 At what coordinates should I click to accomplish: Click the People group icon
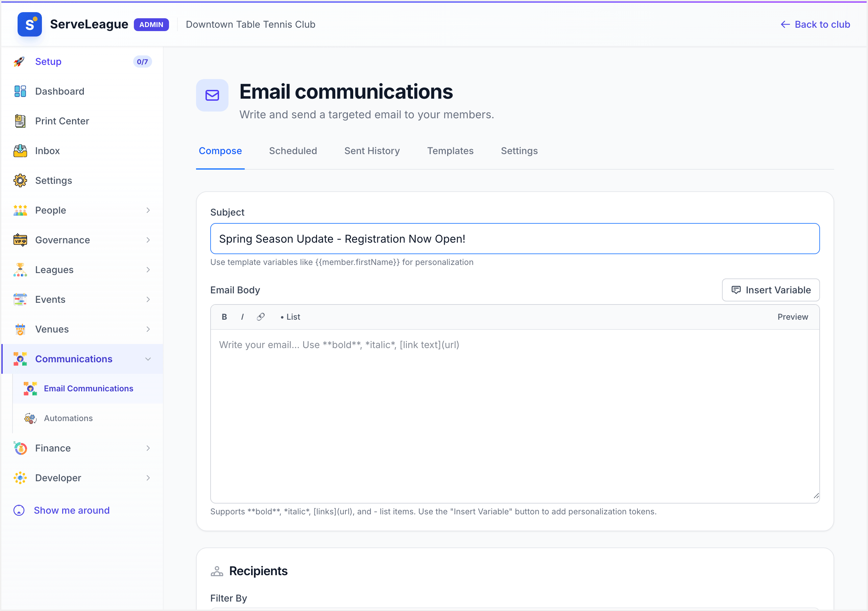(20, 210)
